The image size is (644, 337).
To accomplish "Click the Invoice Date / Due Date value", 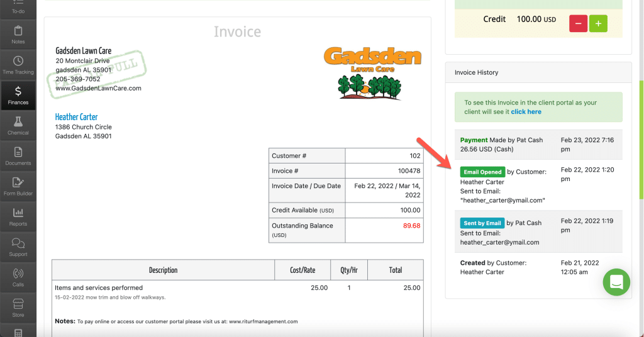I will click(x=387, y=191).
